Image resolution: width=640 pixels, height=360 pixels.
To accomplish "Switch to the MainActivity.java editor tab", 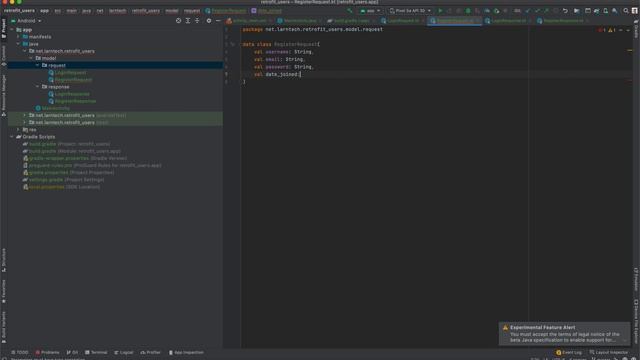I will pyautogui.click(x=299, y=20).
